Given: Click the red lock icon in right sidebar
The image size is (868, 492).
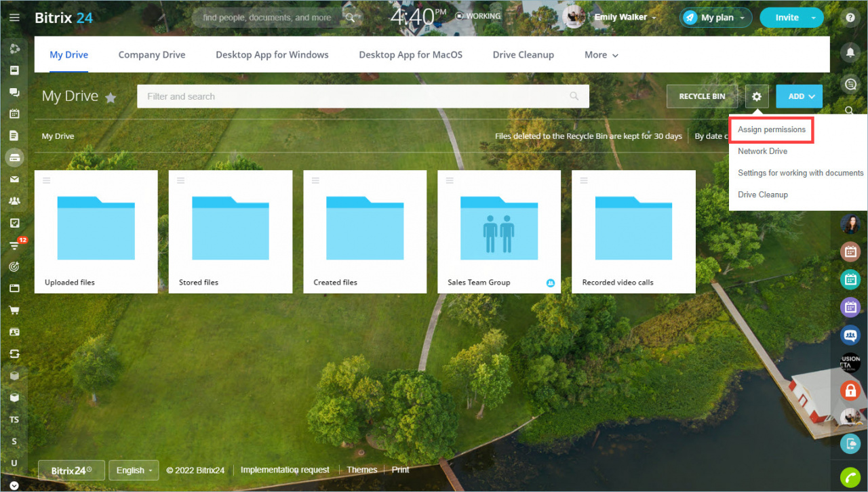Looking at the screenshot, I should click(x=850, y=390).
